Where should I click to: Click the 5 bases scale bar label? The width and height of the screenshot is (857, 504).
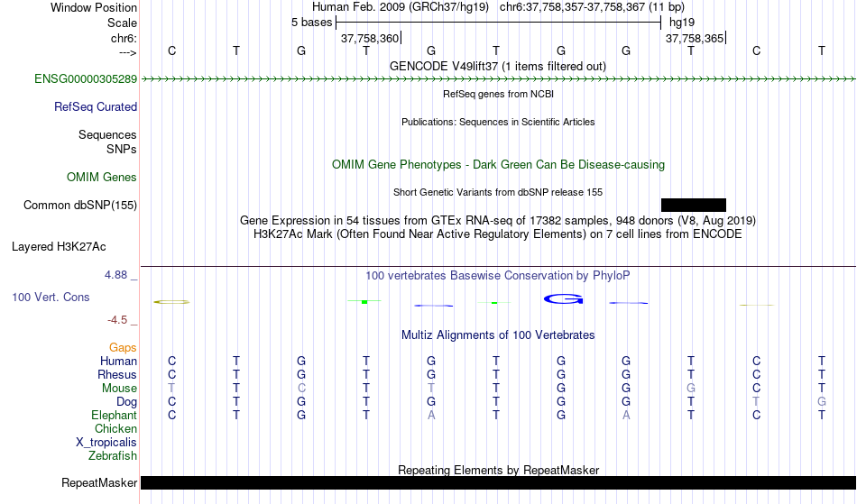click(311, 23)
